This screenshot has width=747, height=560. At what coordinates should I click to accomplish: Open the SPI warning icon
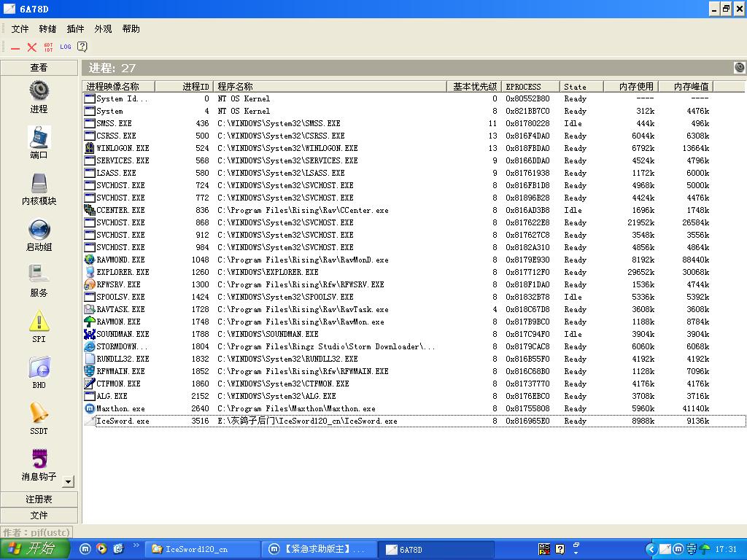[x=39, y=321]
